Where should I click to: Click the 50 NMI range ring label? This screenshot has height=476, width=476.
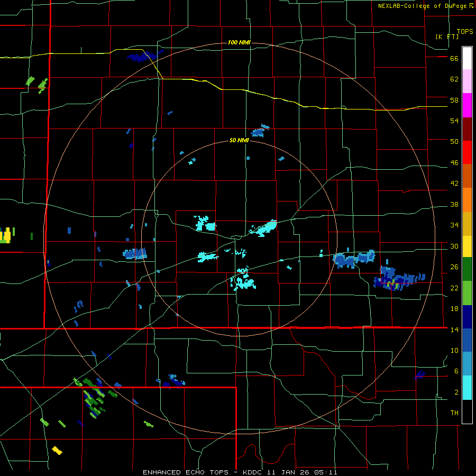(x=239, y=140)
